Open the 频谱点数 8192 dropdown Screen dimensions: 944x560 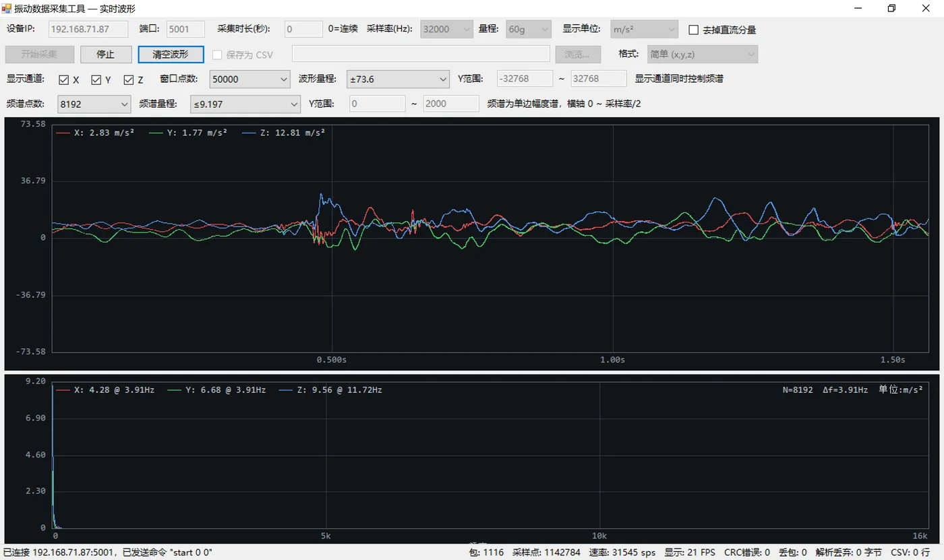click(94, 104)
